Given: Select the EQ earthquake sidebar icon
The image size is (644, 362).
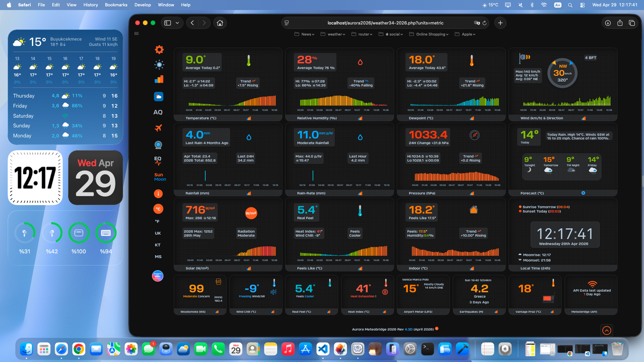Looking at the screenshot, I should 158,161.
